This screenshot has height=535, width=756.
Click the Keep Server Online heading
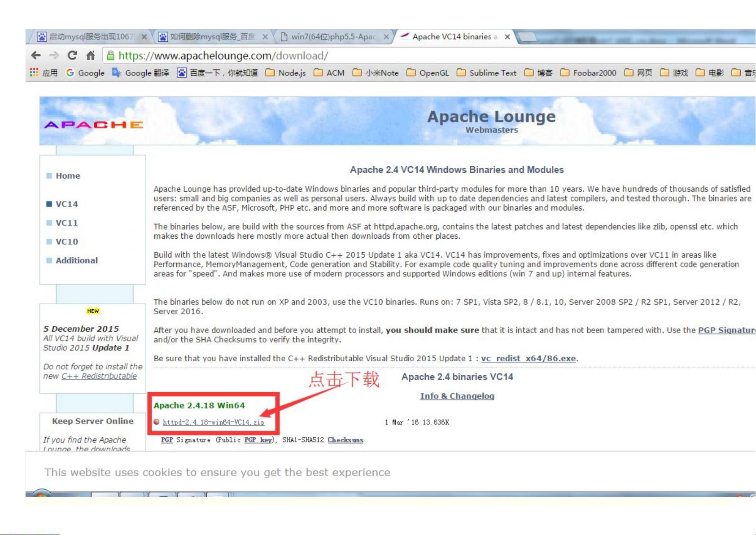[93, 421]
